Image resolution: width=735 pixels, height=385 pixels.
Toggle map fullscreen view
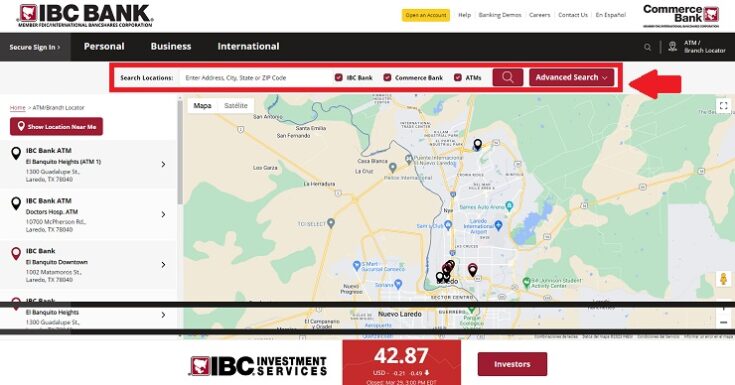[x=723, y=106]
